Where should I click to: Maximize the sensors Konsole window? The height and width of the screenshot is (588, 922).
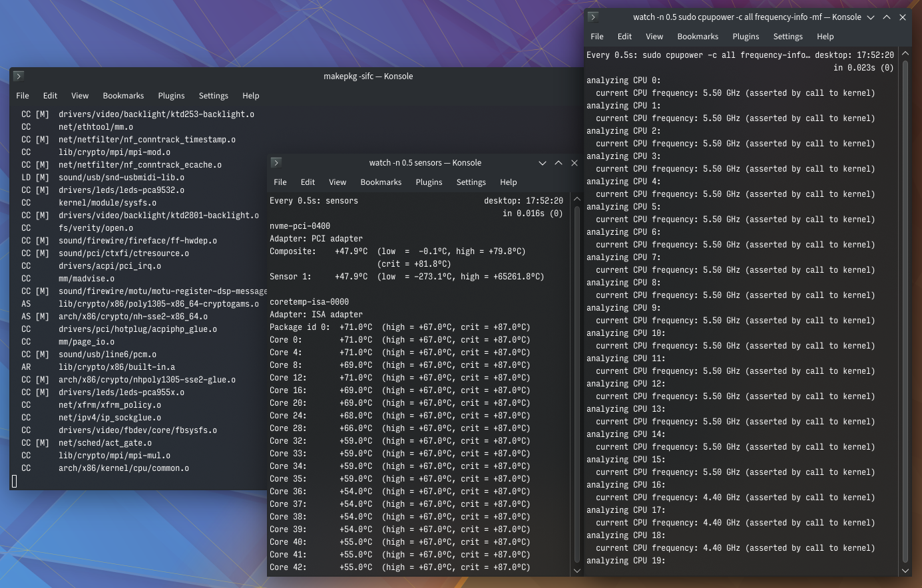coord(559,163)
